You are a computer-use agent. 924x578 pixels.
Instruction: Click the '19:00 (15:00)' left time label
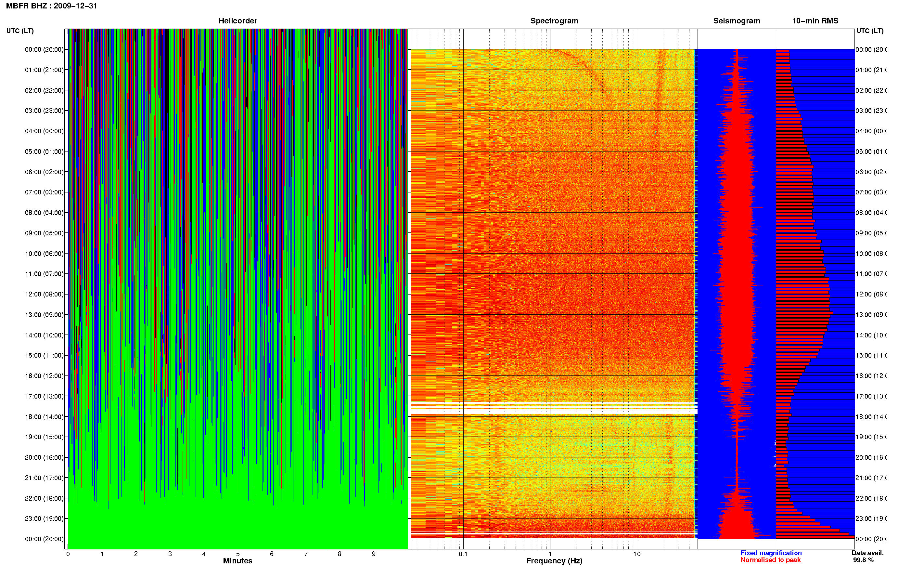tap(44, 437)
